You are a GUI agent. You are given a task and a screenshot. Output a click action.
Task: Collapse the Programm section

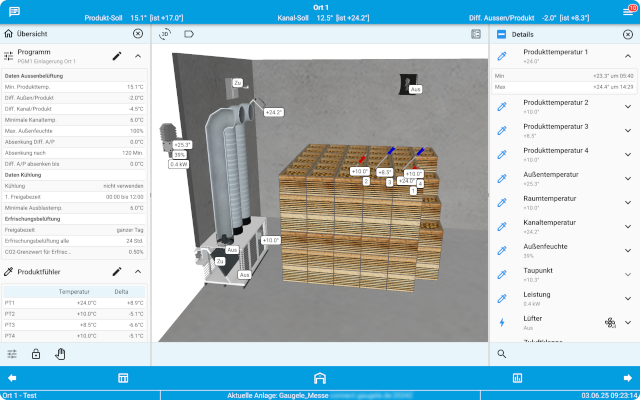tap(138, 56)
